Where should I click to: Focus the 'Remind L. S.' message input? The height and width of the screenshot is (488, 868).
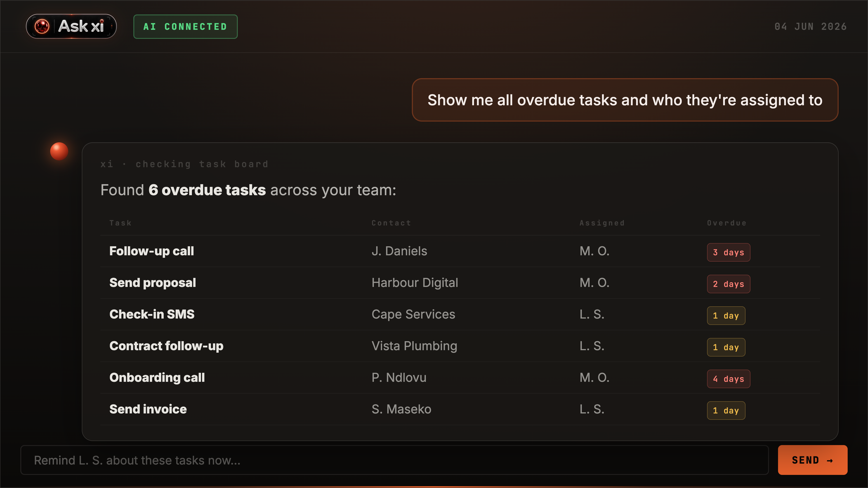[x=395, y=460]
